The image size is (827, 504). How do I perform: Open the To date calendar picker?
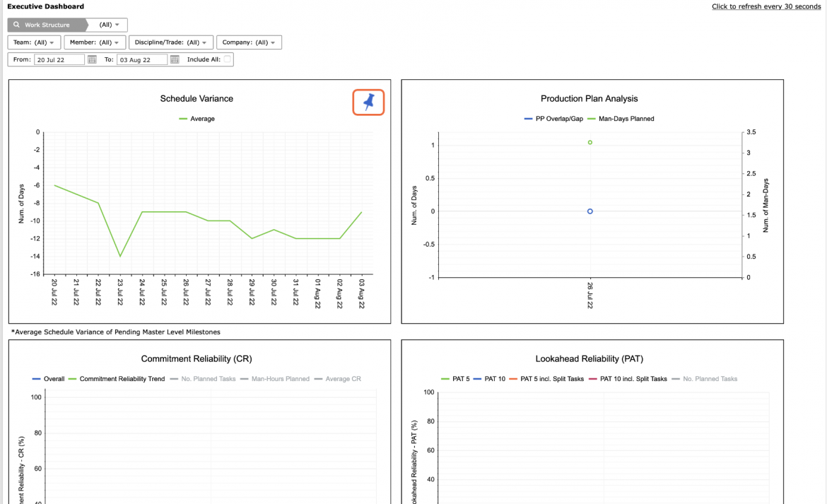click(x=175, y=59)
